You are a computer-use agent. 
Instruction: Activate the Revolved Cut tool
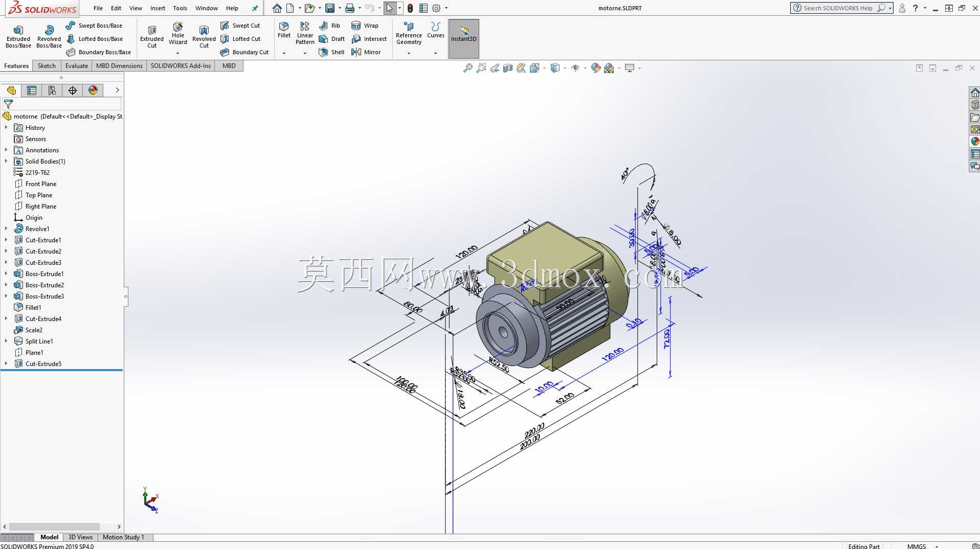tap(204, 36)
